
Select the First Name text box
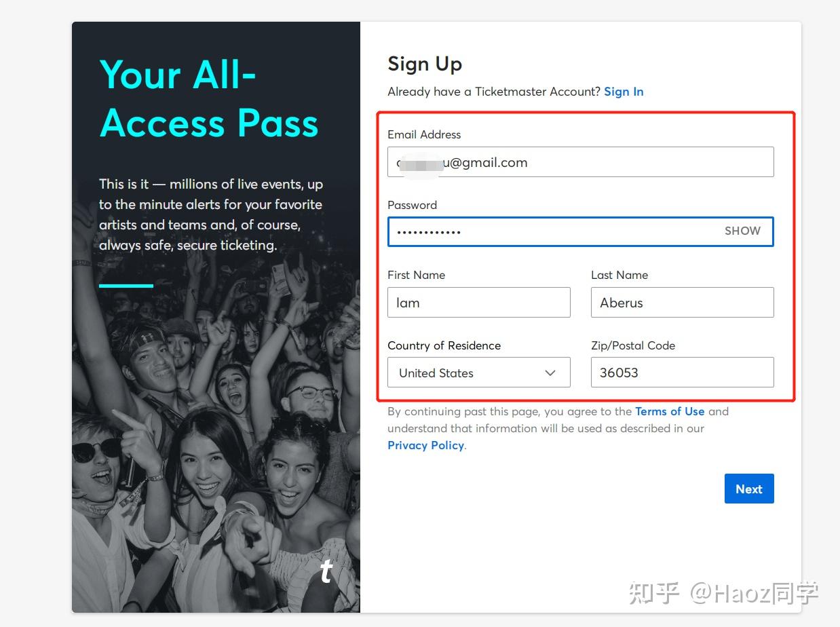coord(478,303)
